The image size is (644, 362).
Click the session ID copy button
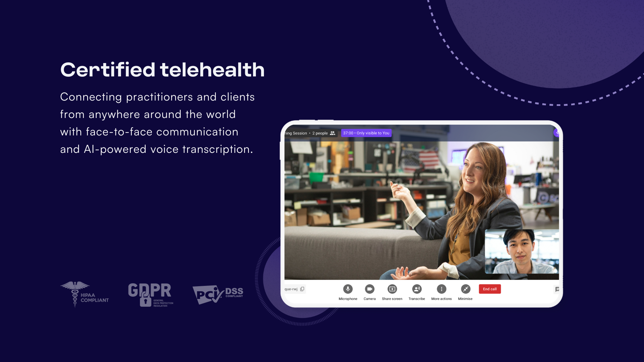tap(302, 289)
